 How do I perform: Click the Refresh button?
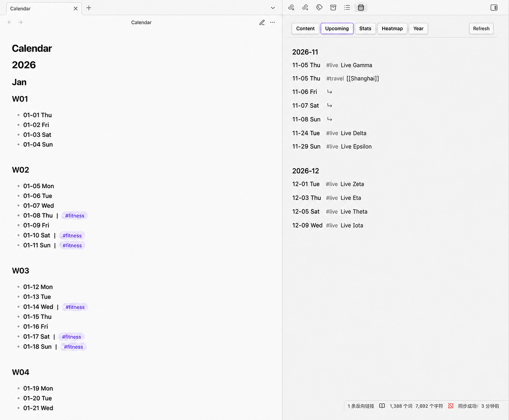tap(481, 28)
